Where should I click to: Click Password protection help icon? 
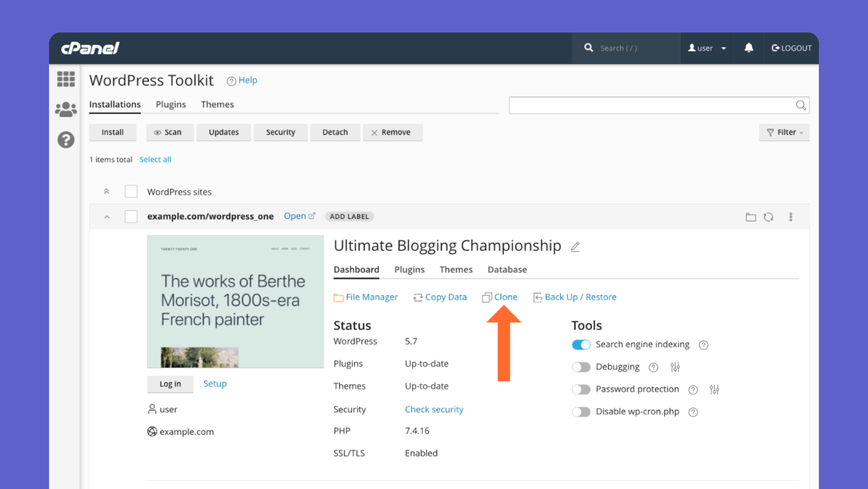pos(693,390)
